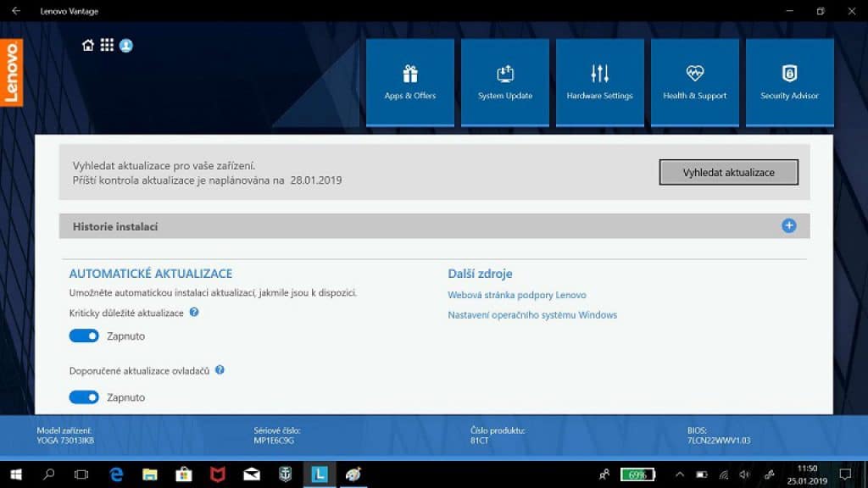
Task: Click the Vyhledat aktualizace button
Action: [728, 172]
